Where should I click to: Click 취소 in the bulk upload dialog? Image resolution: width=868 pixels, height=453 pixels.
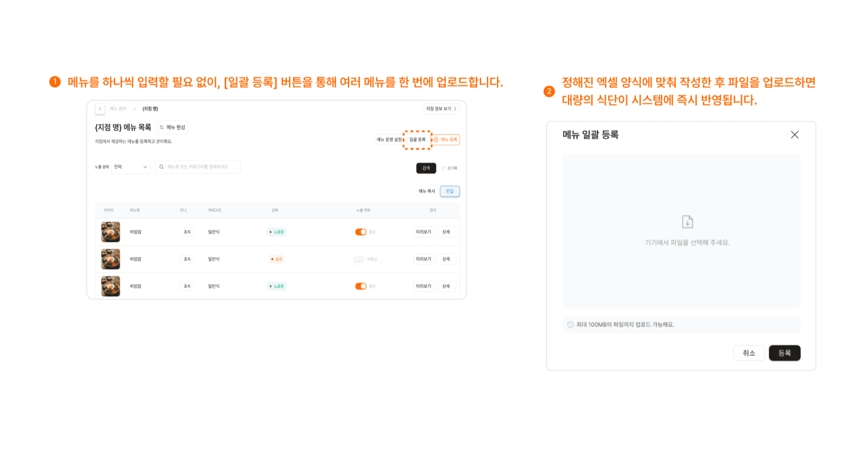(x=749, y=353)
